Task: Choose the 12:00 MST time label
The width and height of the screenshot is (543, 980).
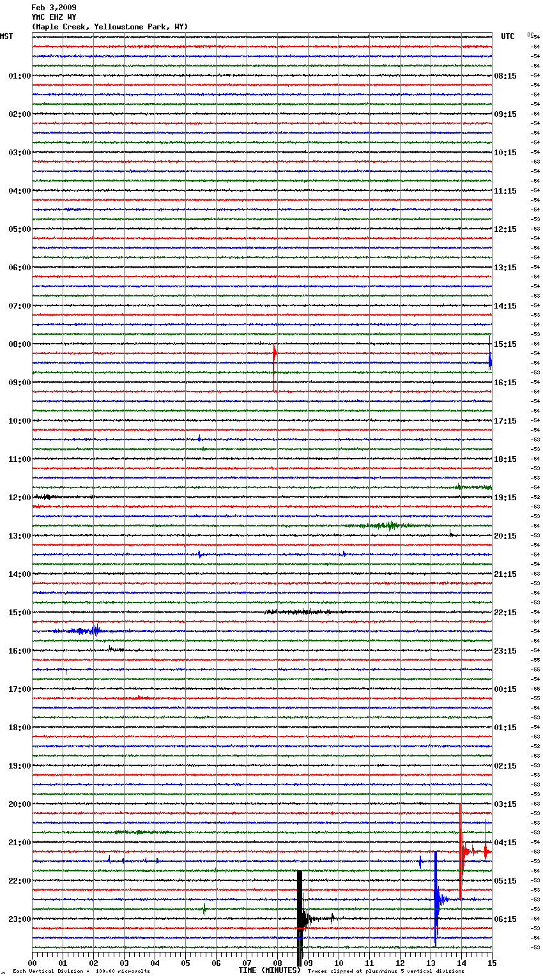Action: 20,498
